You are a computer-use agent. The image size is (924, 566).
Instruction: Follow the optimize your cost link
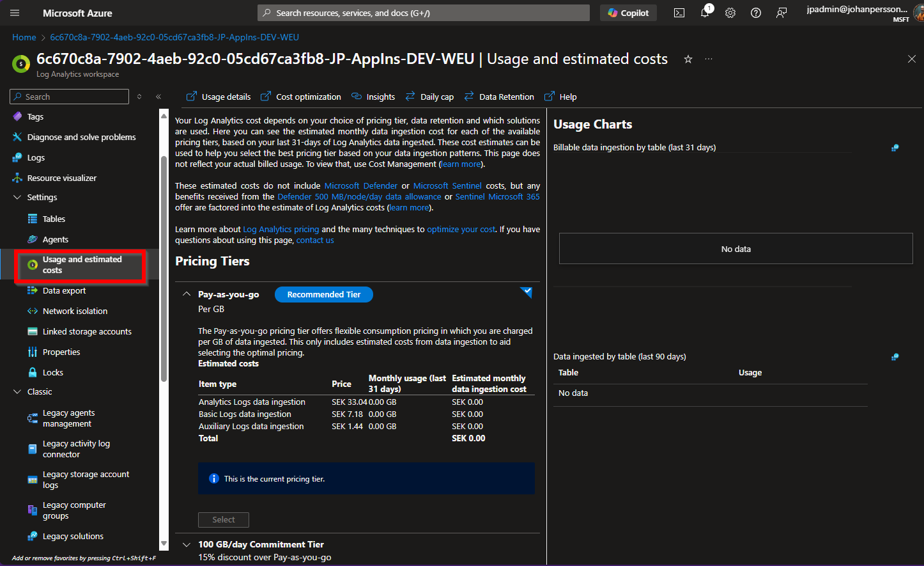click(x=461, y=229)
